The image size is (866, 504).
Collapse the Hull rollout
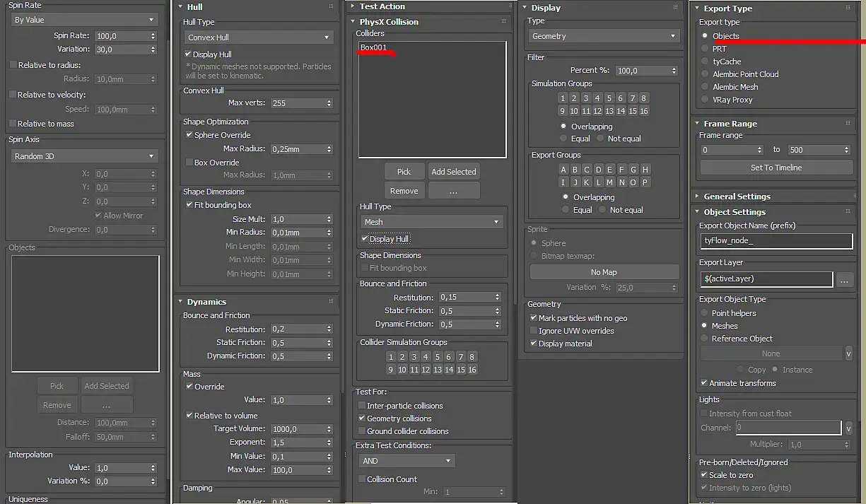(181, 7)
